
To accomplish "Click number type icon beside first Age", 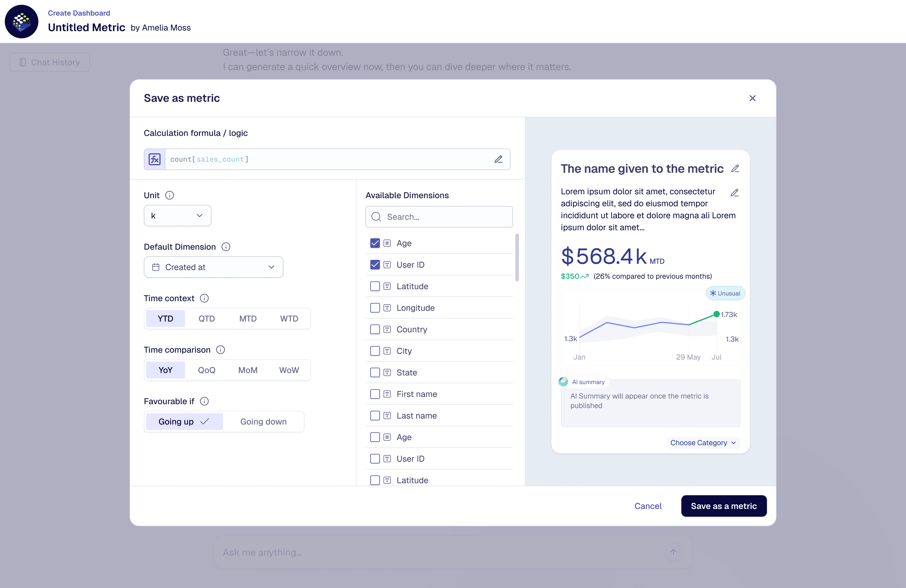I will pyautogui.click(x=387, y=243).
